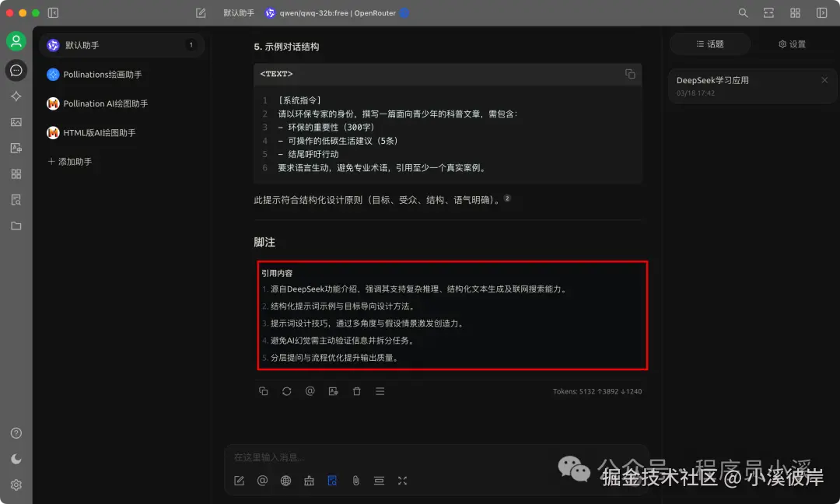Toggle the blue knowledge base icon
840x504 pixels.
(332, 481)
